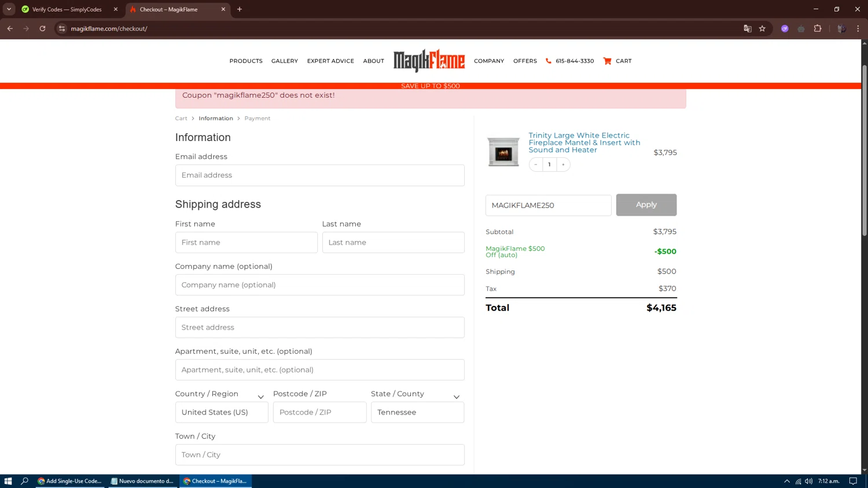
Task: Click the page vertical scrollbar
Action: pyautogui.click(x=865, y=150)
